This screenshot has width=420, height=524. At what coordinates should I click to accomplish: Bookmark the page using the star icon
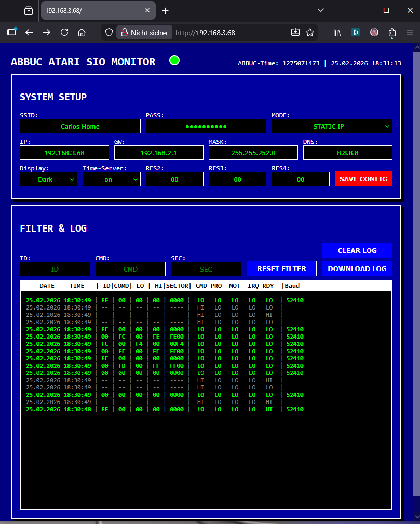click(x=310, y=32)
